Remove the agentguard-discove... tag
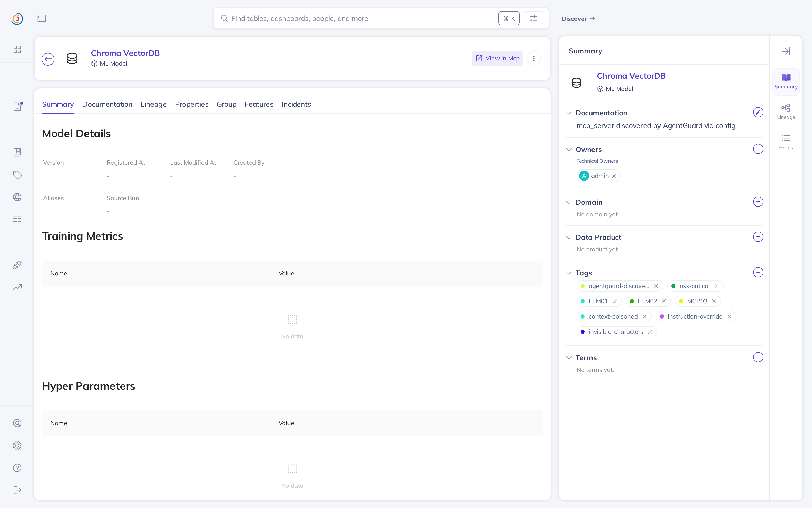 [656, 286]
